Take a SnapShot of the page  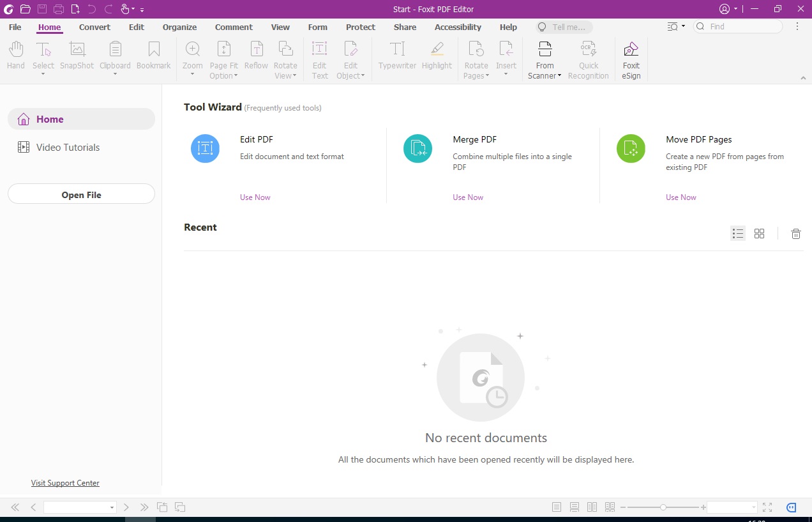pyautogui.click(x=77, y=58)
